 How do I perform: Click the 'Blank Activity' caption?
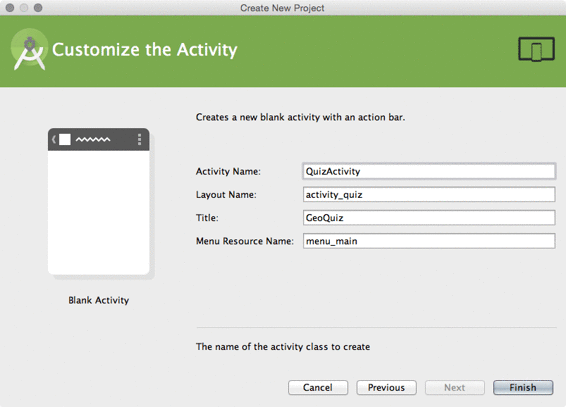click(x=99, y=300)
